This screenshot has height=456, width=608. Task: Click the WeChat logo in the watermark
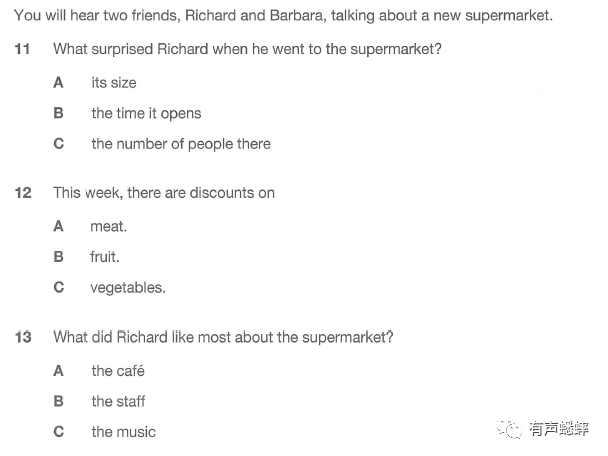[509, 428]
